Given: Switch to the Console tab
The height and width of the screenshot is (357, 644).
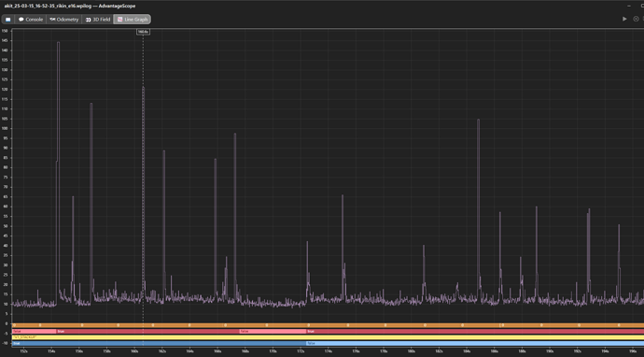Looking at the screenshot, I should [x=31, y=20].
